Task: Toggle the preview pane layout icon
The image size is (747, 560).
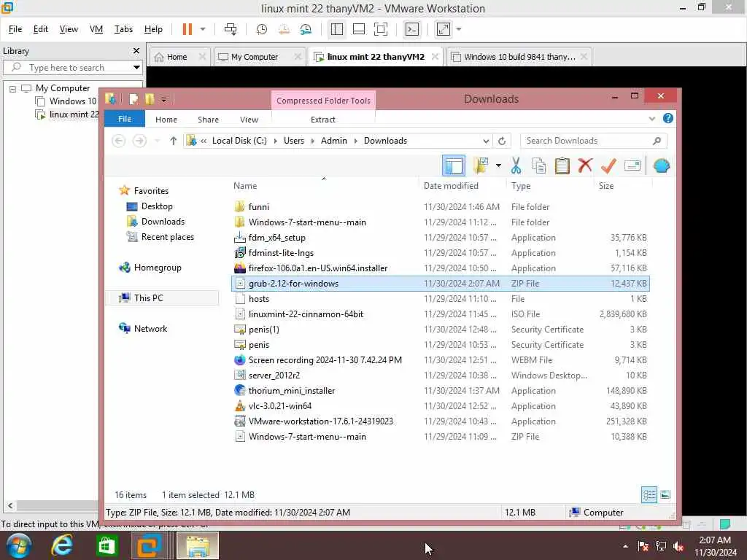Action: coord(454,166)
